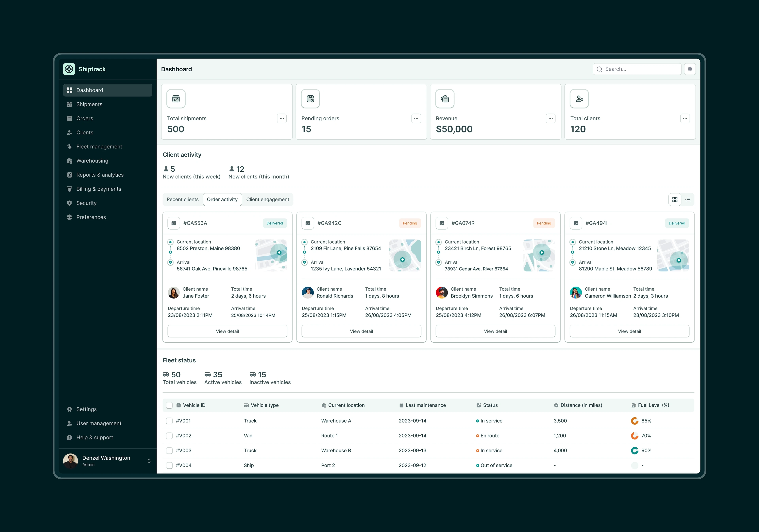
Task: Switch to Recent clients tab
Action: click(182, 199)
